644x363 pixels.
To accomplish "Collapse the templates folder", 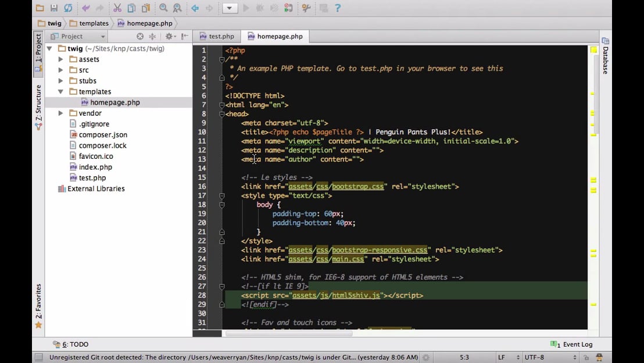I will [x=60, y=92].
